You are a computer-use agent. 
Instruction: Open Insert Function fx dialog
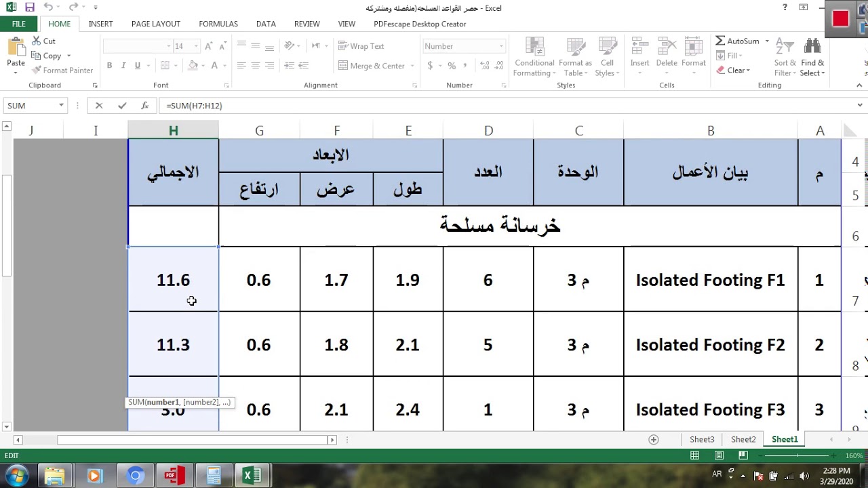[x=144, y=106]
